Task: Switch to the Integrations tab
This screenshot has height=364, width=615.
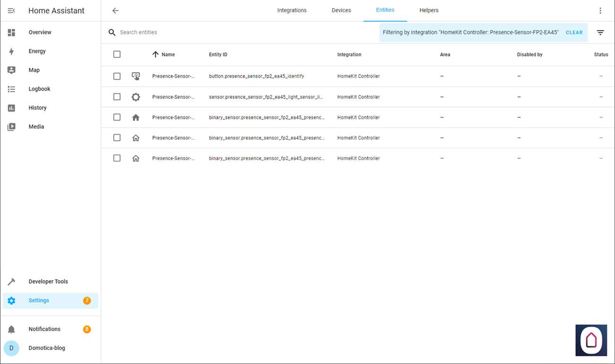Action: (x=291, y=10)
